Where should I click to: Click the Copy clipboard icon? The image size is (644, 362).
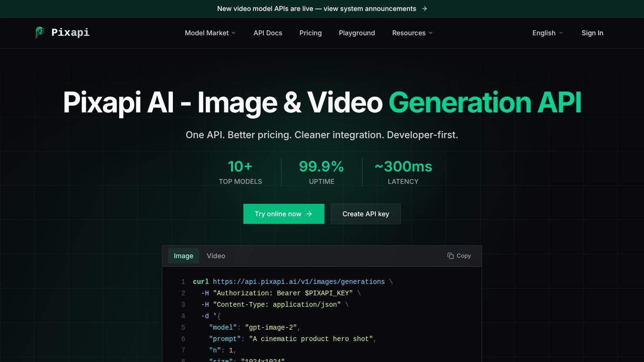tap(451, 256)
